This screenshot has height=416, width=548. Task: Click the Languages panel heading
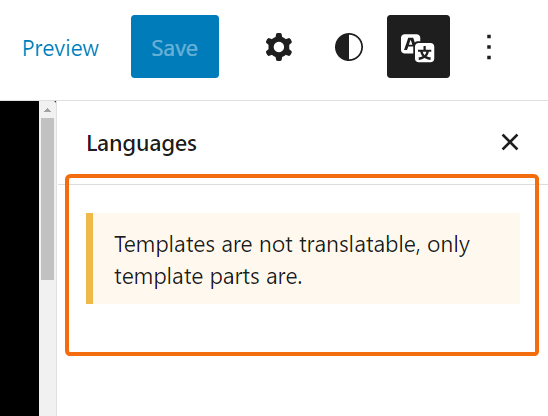tap(142, 143)
